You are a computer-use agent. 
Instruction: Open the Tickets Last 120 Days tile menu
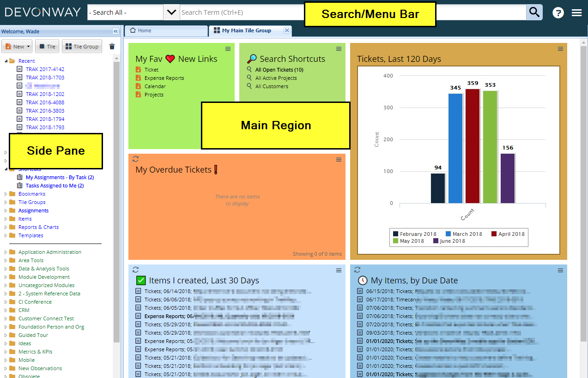click(560, 49)
